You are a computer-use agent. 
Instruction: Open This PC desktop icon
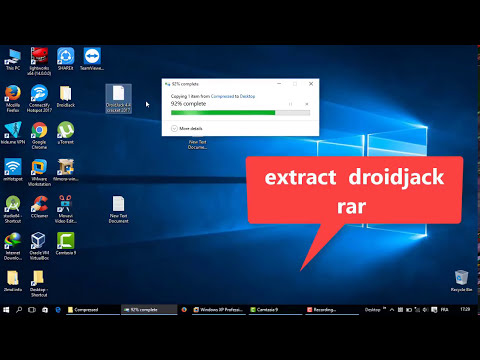click(13, 59)
